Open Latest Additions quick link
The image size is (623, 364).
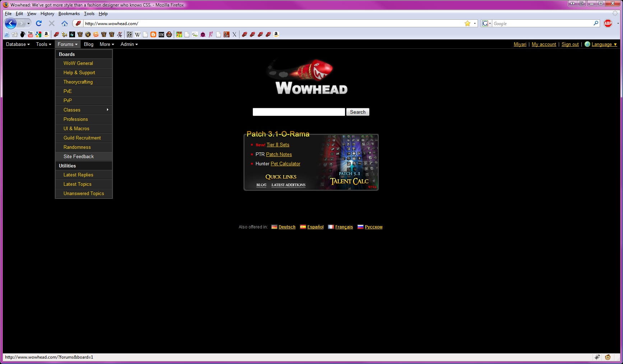click(x=288, y=185)
